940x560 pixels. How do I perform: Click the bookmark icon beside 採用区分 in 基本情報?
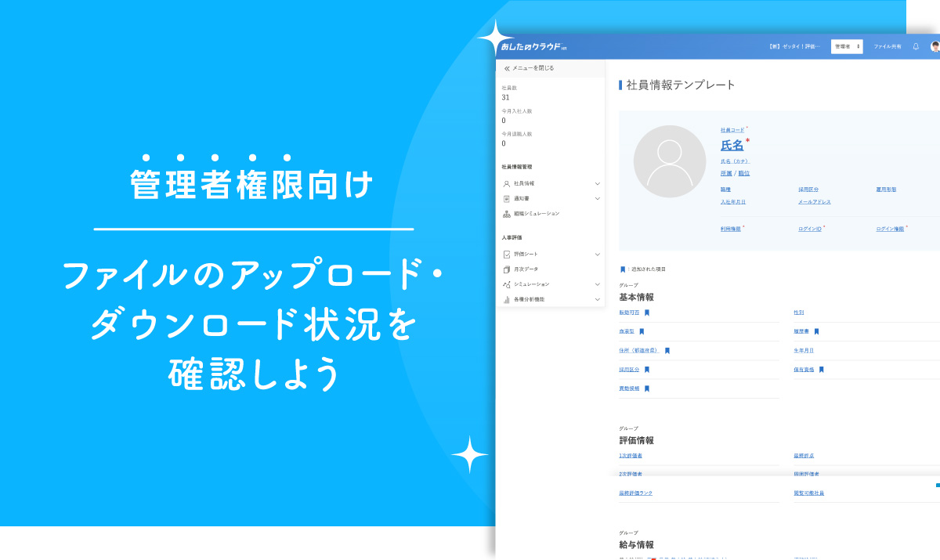[647, 370]
